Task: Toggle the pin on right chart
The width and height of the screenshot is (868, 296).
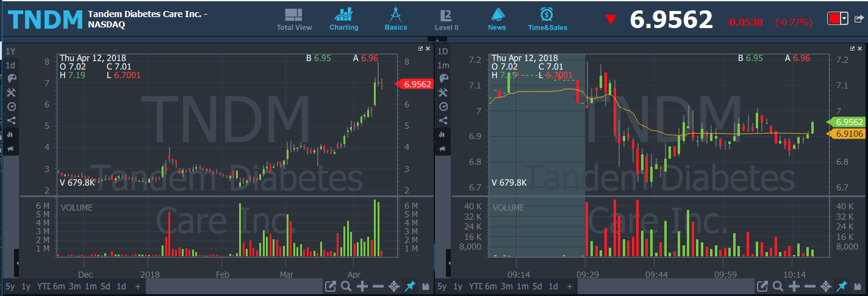Action: pyautogui.click(x=842, y=286)
